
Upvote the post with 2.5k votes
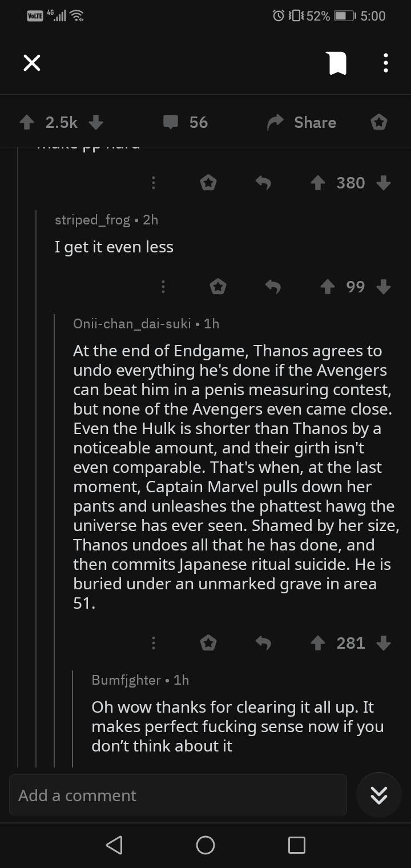(26, 122)
